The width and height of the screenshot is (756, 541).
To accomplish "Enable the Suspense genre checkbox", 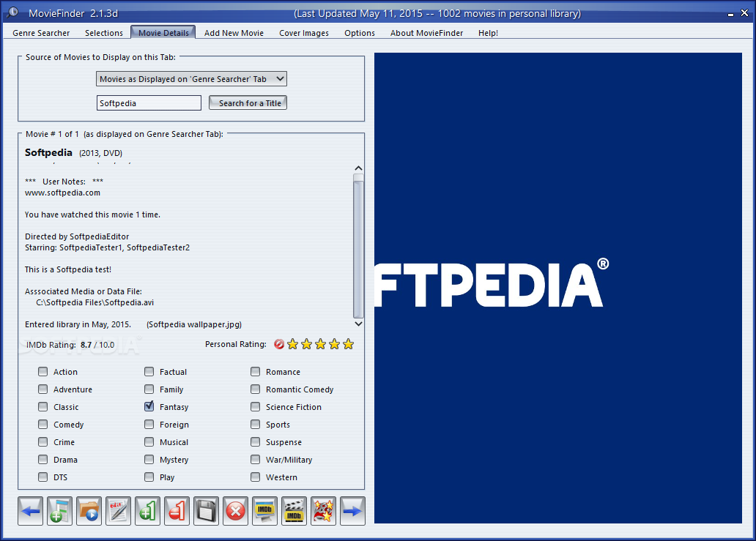I will coord(255,441).
